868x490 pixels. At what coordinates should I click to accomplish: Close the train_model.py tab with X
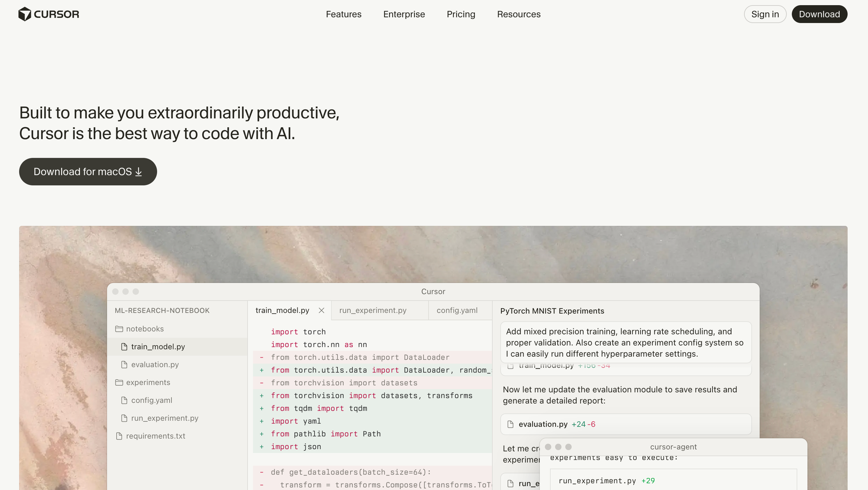(x=322, y=310)
